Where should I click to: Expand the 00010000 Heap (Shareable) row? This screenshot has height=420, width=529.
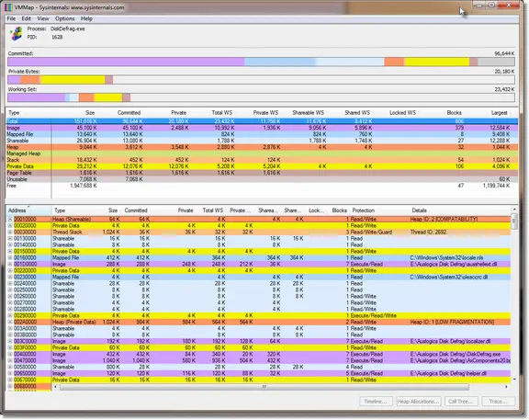coord(10,219)
